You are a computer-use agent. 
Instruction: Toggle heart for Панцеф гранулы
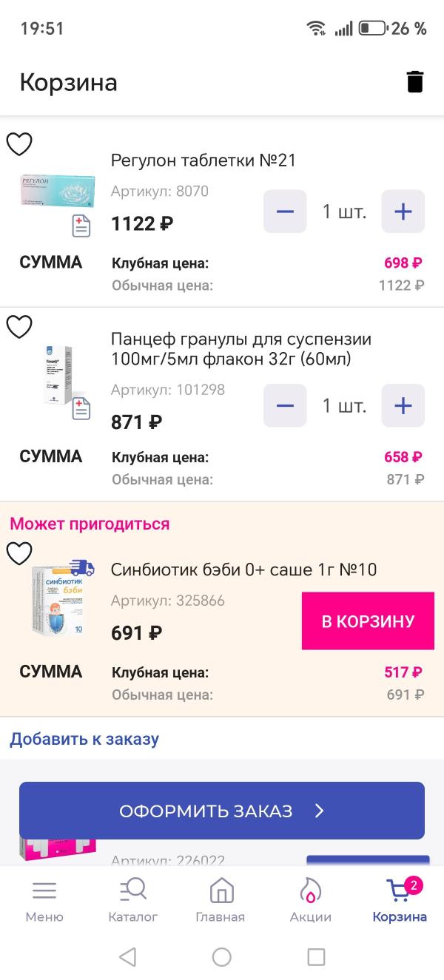(x=19, y=326)
